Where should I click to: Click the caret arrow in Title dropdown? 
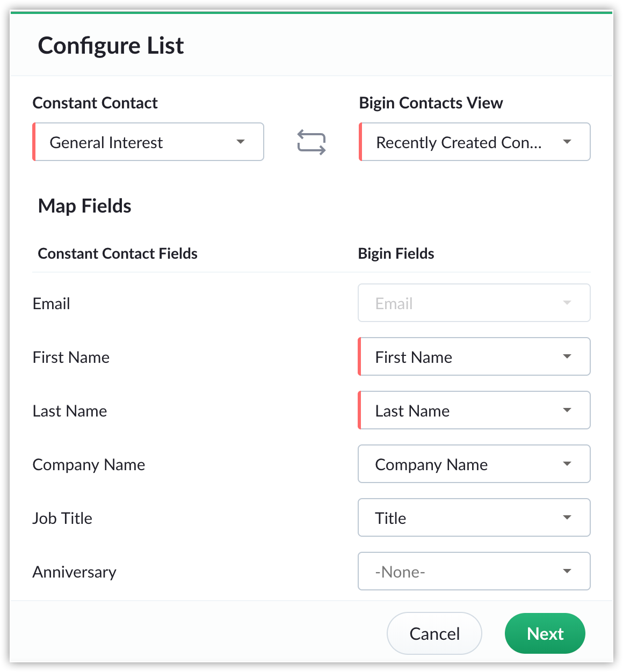point(567,517)
